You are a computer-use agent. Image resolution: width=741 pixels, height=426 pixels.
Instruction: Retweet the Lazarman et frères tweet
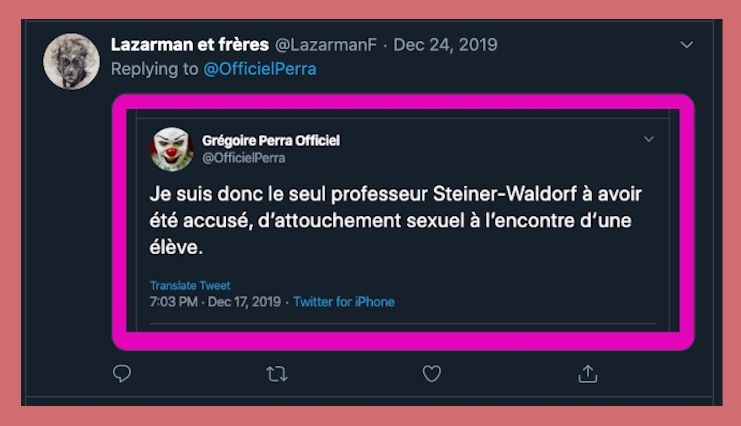[277, 374]
